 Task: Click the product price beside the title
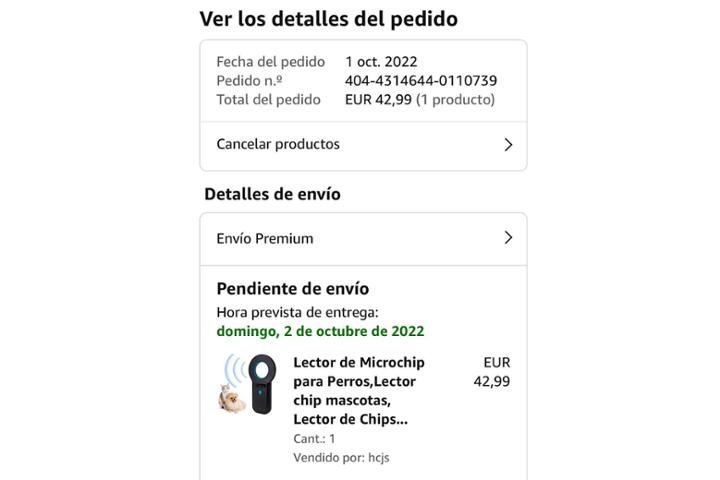click(x=492, y=372)
